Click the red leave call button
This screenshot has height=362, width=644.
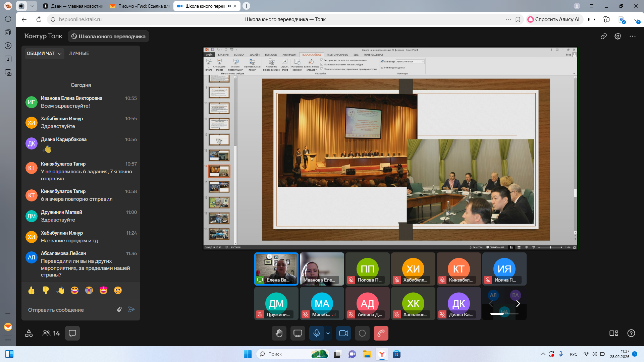(381, 333)
